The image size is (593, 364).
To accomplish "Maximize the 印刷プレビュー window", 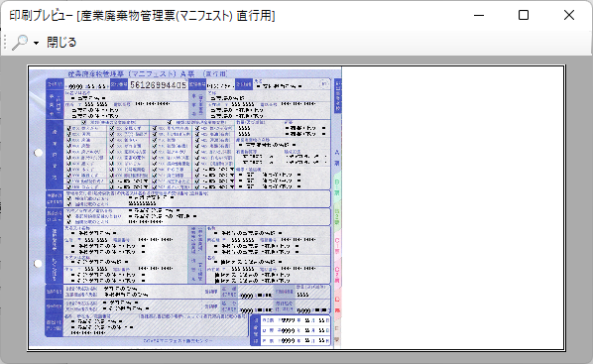I will [x=524, y=15].
